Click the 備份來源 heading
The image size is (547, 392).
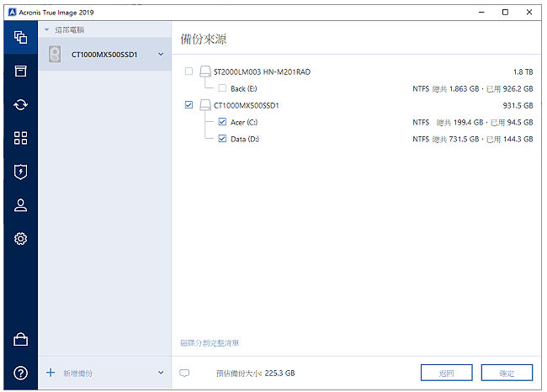(x=204, y=39)
